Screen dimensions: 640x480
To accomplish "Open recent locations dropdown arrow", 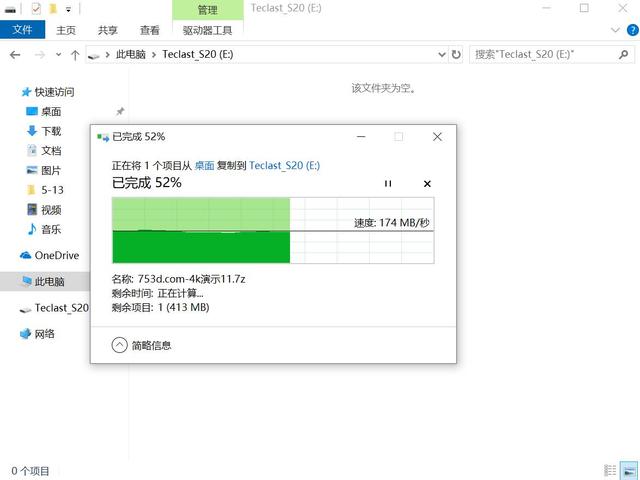I will (x=58, y=55).
